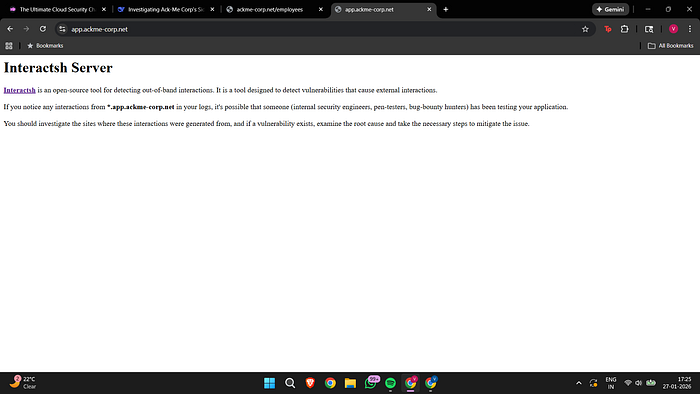Click the battery tray icon
The width and height of the screenshot is (700, 394).
(x=651, y=383)
